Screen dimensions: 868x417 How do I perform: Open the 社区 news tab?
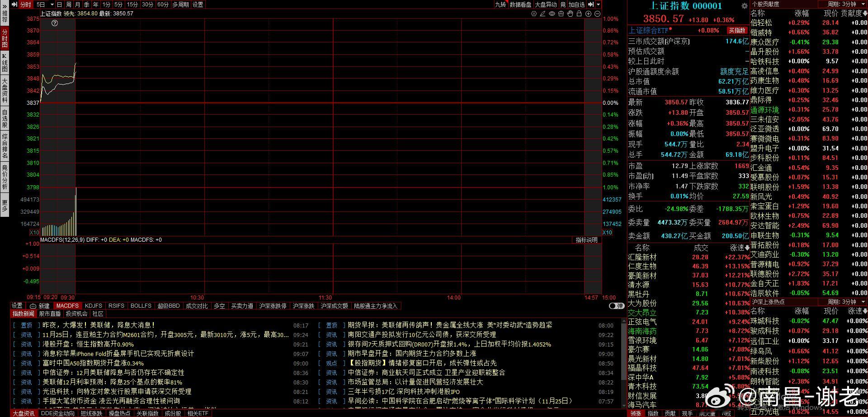click(98, 314)
